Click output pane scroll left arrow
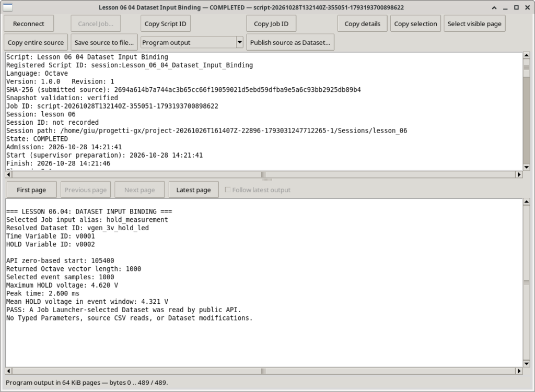Viewport: 535px width, 392px height. point(8,371)
